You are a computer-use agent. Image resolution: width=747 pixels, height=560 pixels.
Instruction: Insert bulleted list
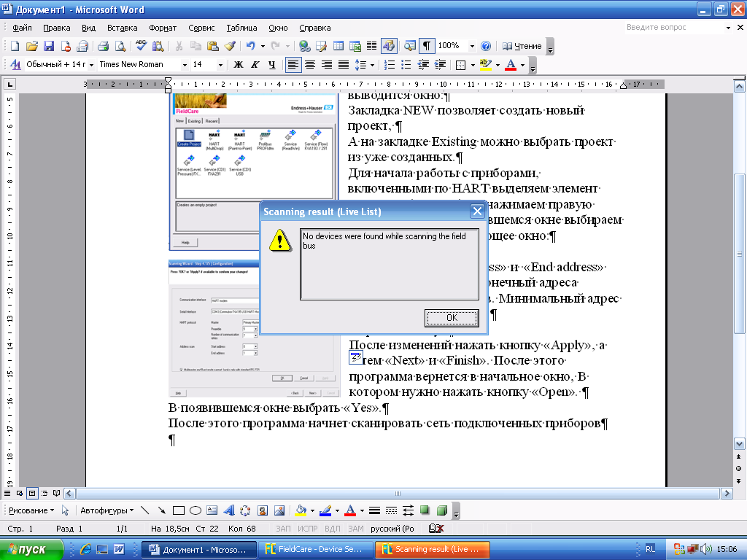(406, 64)
